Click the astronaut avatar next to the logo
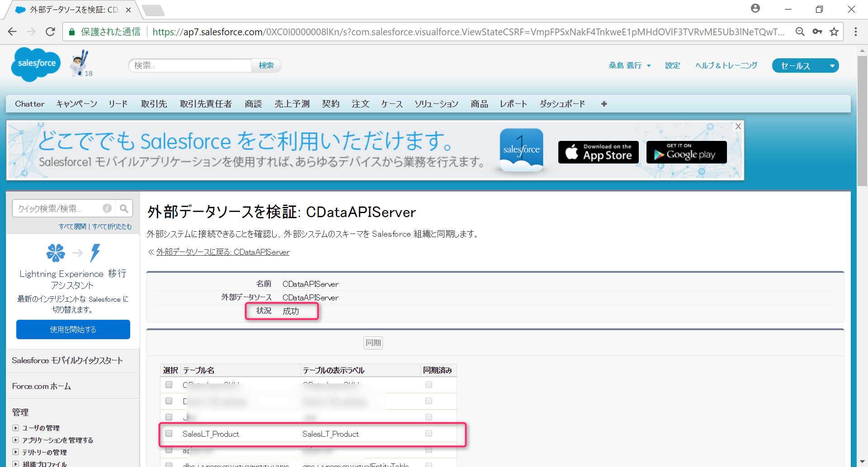The width and height of the screenshot is (868, 467). click(78, 63)
